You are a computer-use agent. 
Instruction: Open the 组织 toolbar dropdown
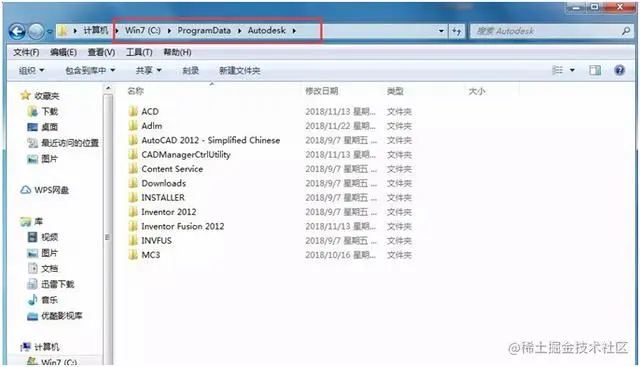[x=31, y=71]
